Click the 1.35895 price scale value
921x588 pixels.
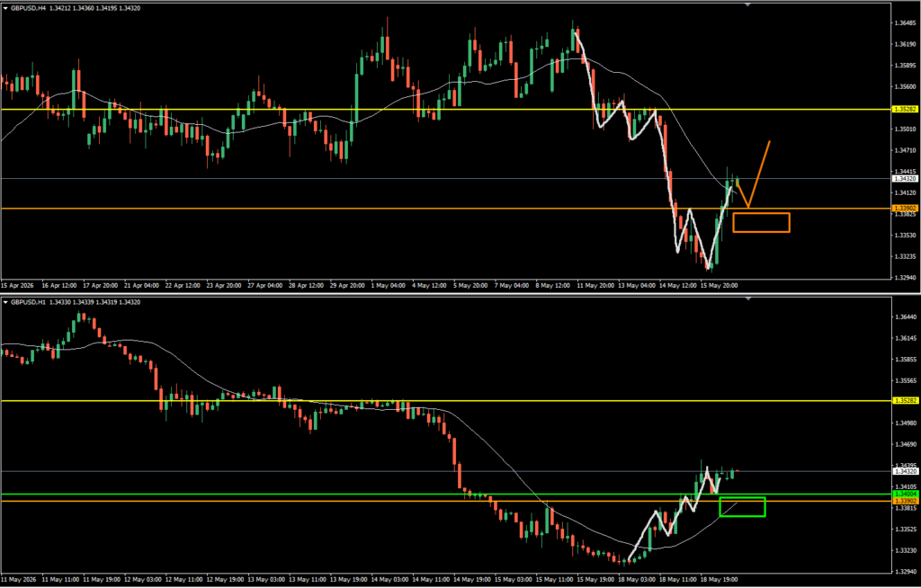(907, 66)
